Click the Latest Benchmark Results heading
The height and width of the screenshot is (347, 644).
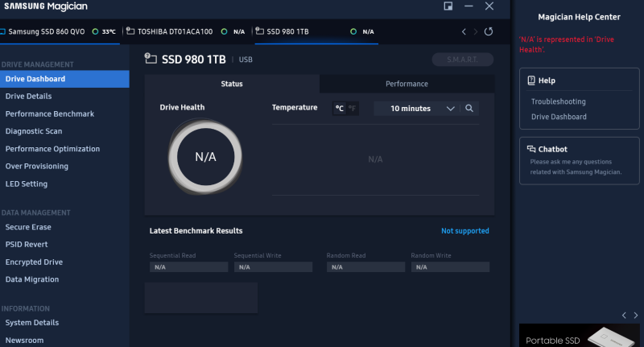196,231
